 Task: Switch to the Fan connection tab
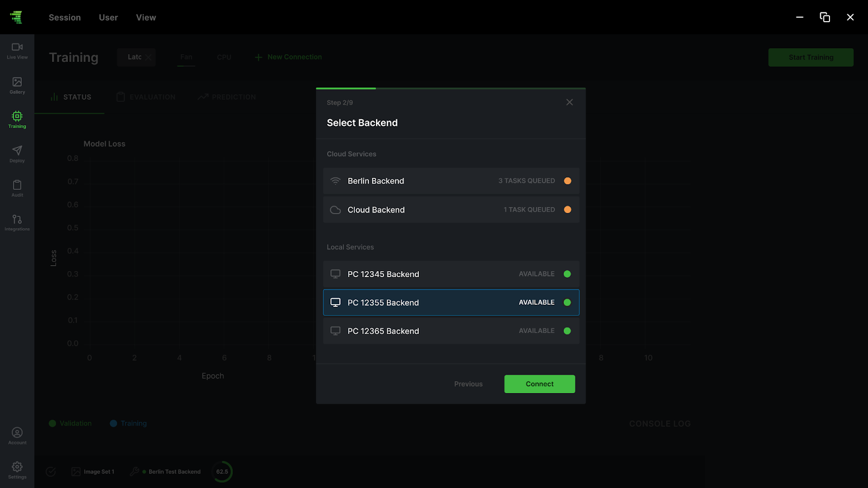pyautogui.click(x=186, y=57)
